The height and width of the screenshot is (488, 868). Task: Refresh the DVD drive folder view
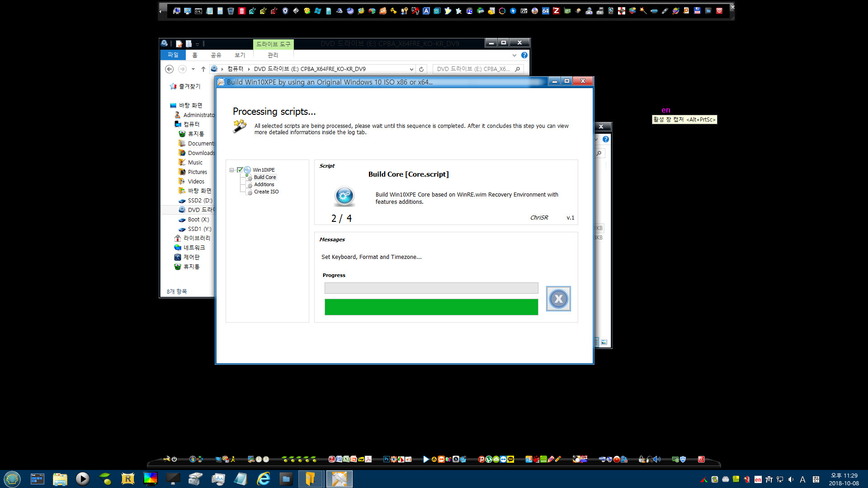point(421,69)
